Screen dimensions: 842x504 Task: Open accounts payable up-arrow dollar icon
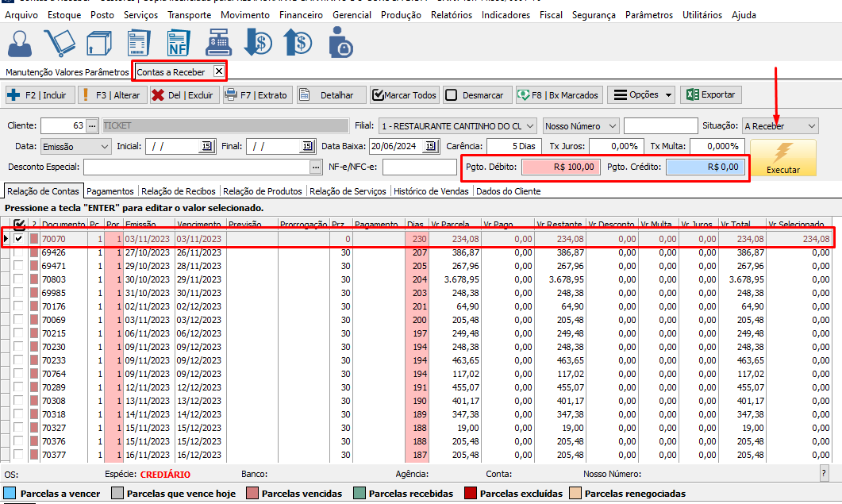click(x=298, y=42)
